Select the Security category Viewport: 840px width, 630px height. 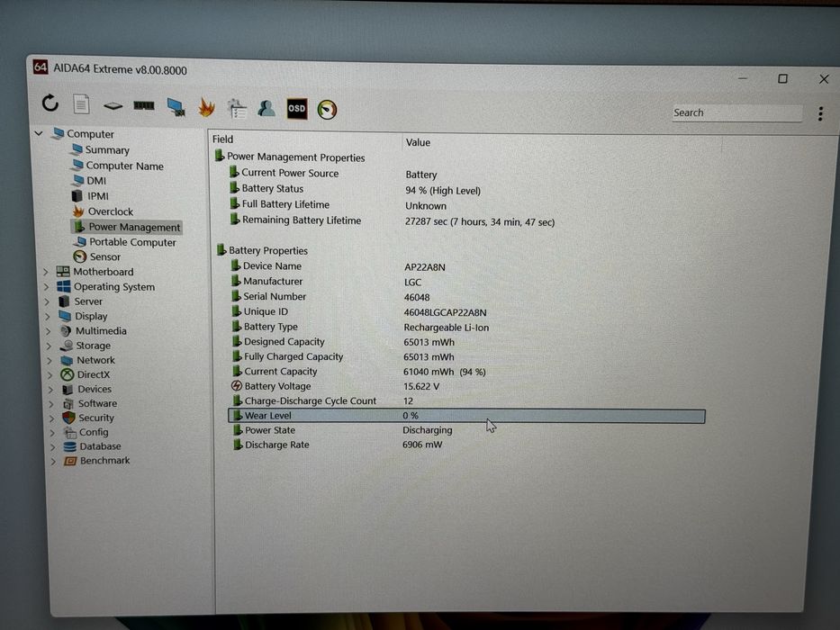click(88, 418)
